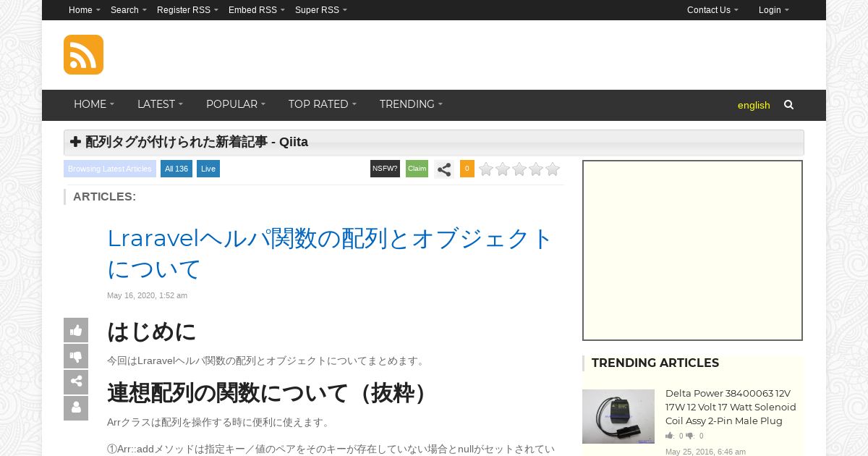Screen dimensions: 868x456
Task: Expand the Embed RSS menu
Action: click(x=257, y=10)
